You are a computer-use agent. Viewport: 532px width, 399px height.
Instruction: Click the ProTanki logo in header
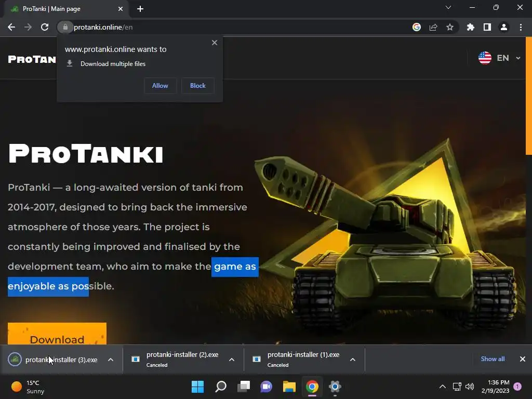pyautogui.click(x=32, y=59)
